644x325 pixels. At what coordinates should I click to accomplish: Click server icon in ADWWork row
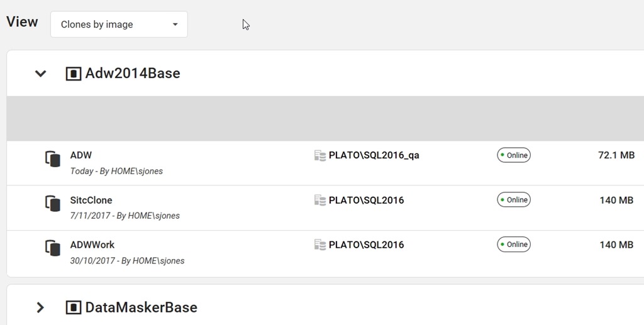pyautogui.click(x=320, y=245)
